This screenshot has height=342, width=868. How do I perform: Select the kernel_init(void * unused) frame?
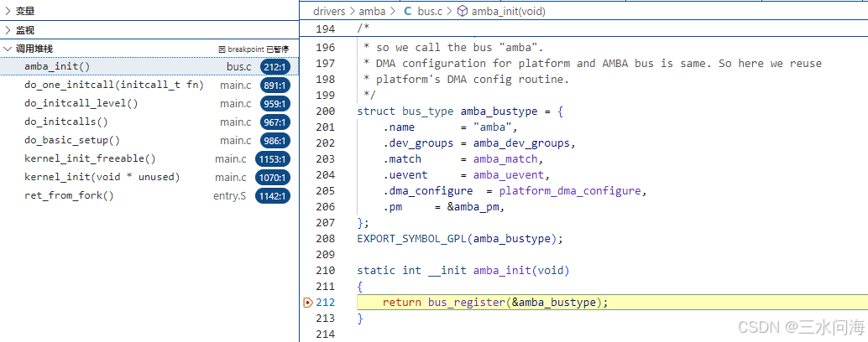pos(149,178)
